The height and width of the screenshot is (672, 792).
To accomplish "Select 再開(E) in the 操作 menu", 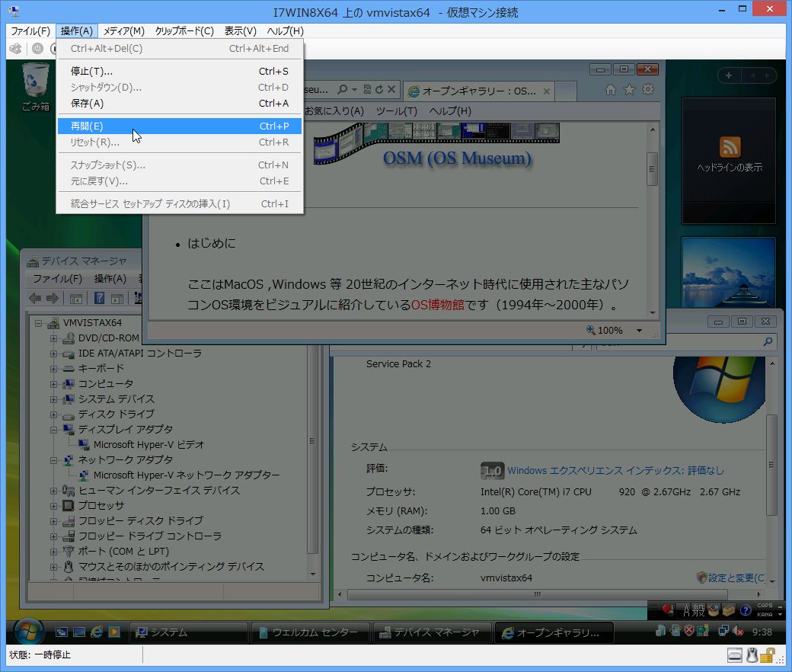I will tap(179, 126).
